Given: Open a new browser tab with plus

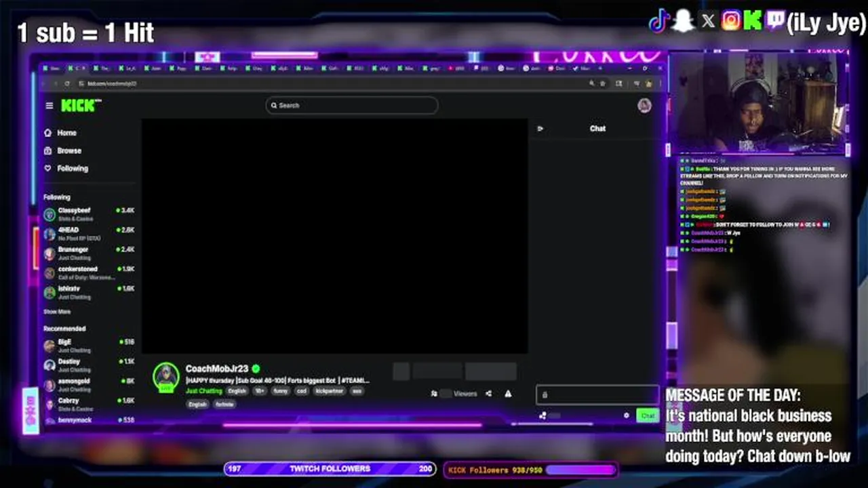Looking at the screenshot, I should point(601,68).
